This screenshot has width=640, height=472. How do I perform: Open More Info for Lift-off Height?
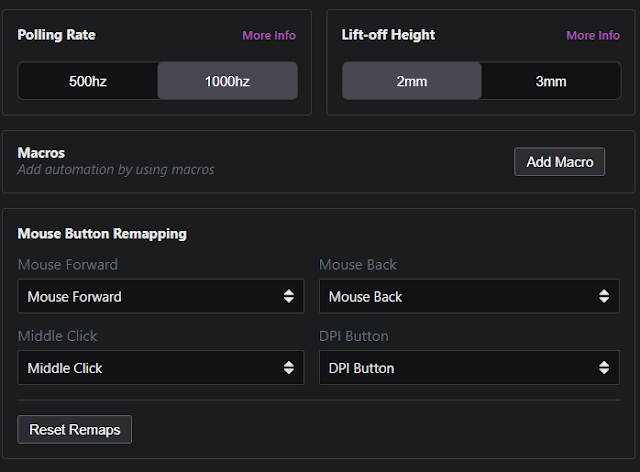click(x=593, y=35)
